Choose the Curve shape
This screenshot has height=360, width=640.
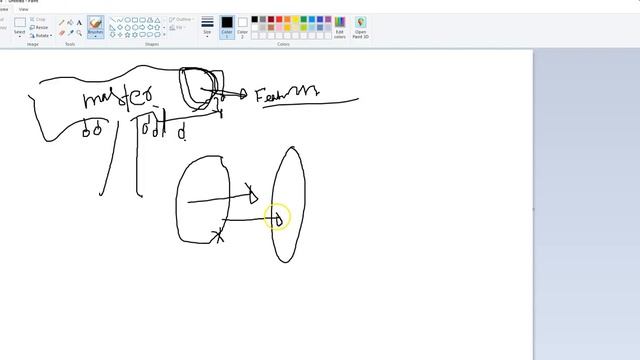coord(120,20)
